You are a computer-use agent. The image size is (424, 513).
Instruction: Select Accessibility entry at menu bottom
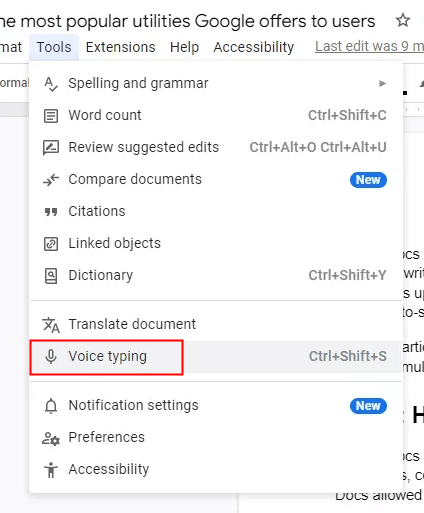click(x=216, y=469)
